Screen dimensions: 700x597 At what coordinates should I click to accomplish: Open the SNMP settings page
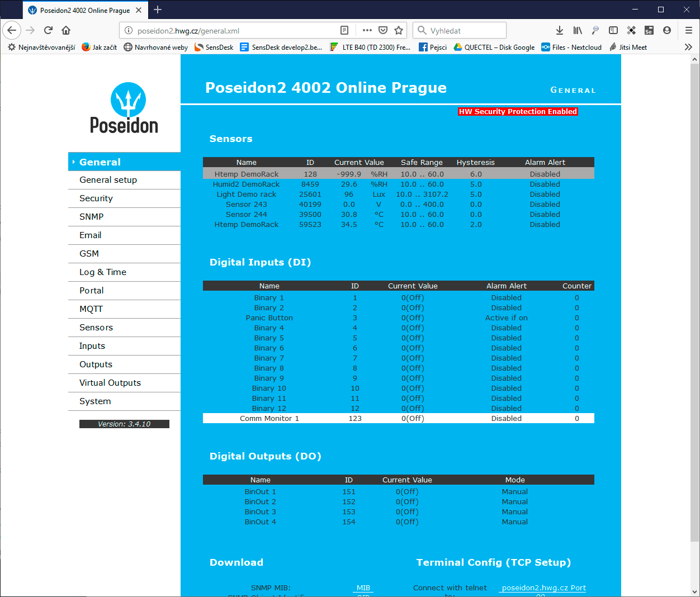tap(124, 217)
